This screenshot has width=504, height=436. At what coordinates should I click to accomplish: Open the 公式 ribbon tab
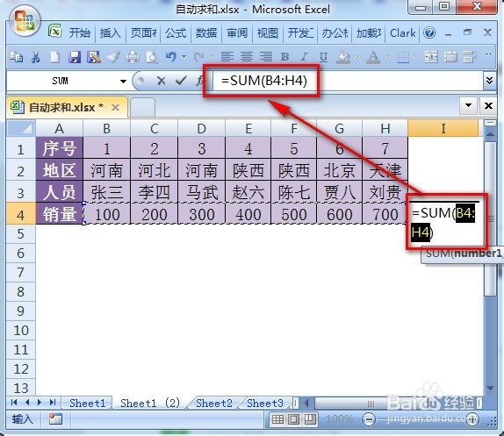176,33
